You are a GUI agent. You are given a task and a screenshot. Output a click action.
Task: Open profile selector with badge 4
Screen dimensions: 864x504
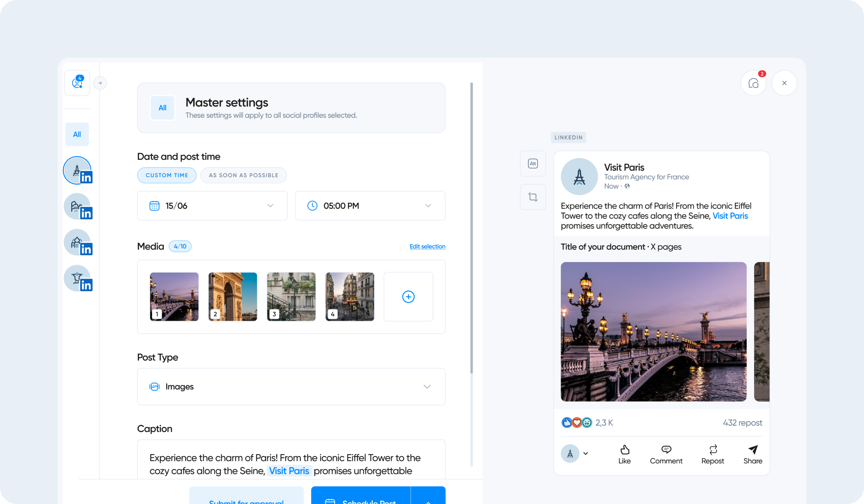click(x=77, y=83)
